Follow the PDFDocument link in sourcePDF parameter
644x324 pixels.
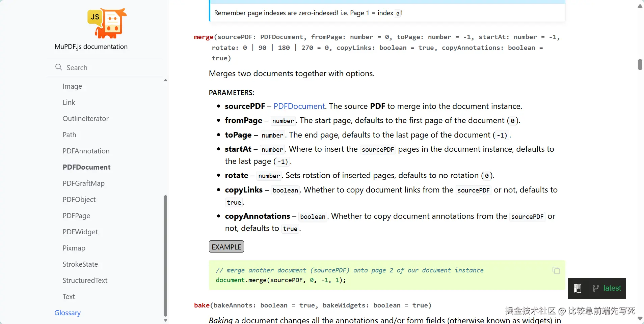(x=299, y=106)
